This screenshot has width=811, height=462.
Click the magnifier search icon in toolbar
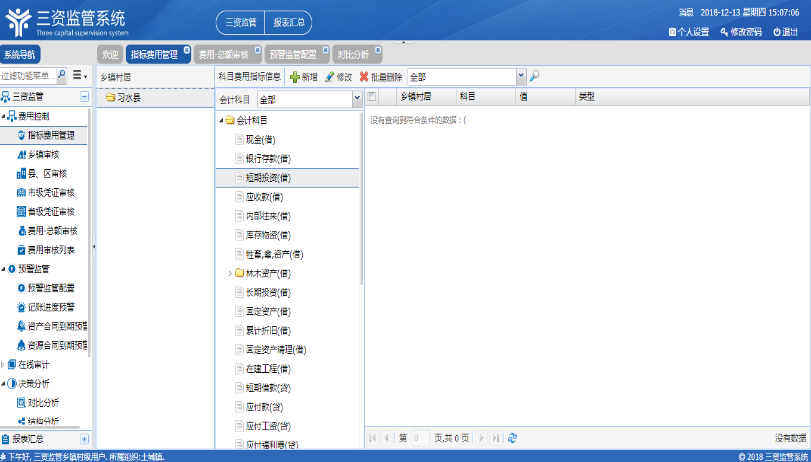(x=535, y=76)
